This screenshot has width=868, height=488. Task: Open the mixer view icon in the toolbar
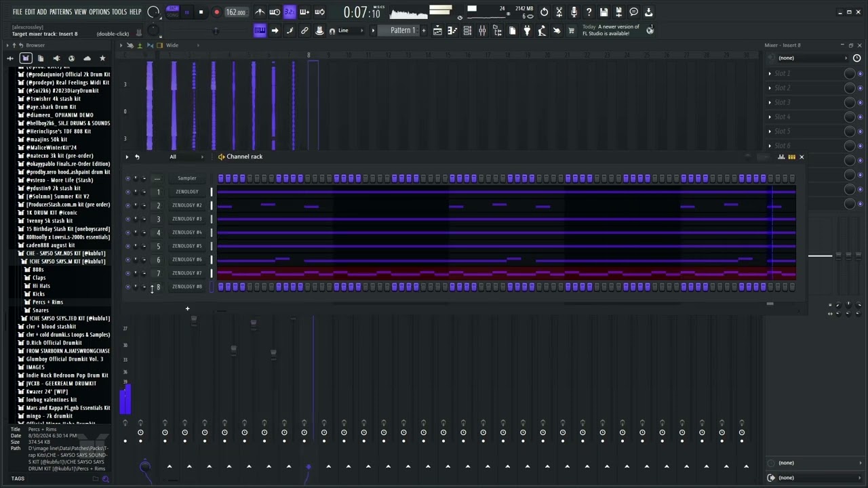coord(482,30)
